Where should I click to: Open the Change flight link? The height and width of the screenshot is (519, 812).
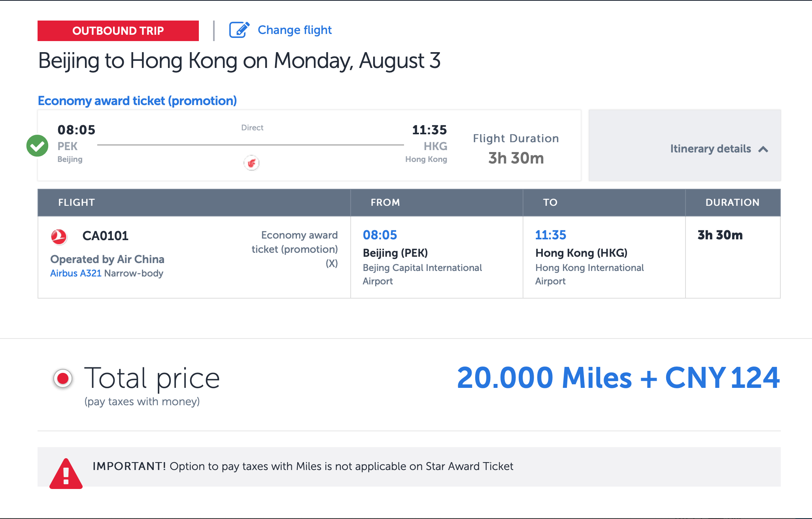pyautogui.click(x=295, y=30)
